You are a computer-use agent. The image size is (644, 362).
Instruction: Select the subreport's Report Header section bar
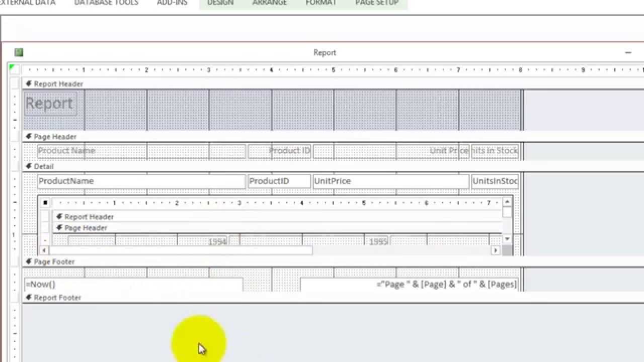tap(277, 217)
